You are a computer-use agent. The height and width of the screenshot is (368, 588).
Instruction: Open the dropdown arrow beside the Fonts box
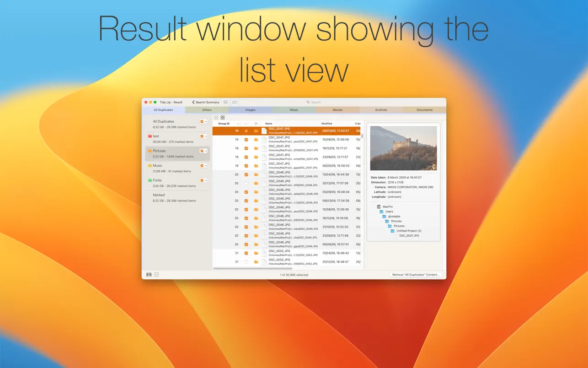[x=206, y=180]
